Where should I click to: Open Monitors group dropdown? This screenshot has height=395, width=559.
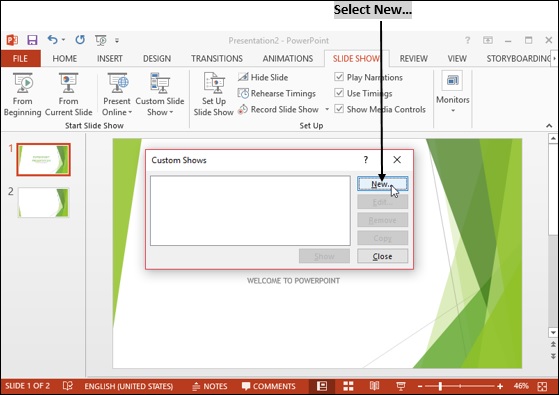tap(452, 93)
